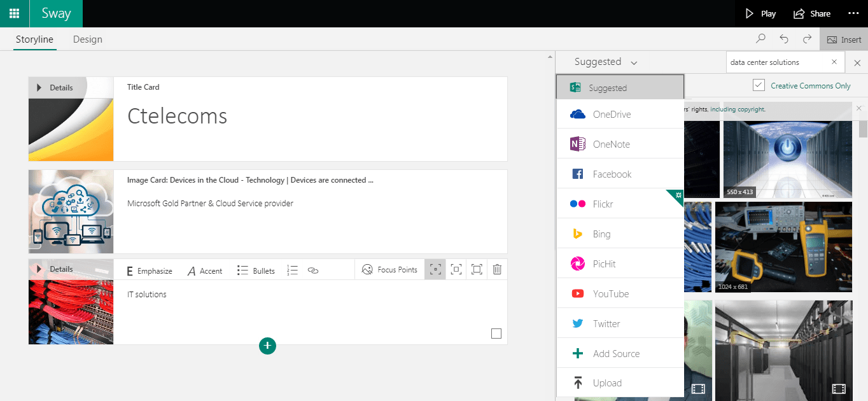Expand Details on the Title Card
The height and width of the screenshot is (401, 868).
pyautogui.click(x=55, y=88)
